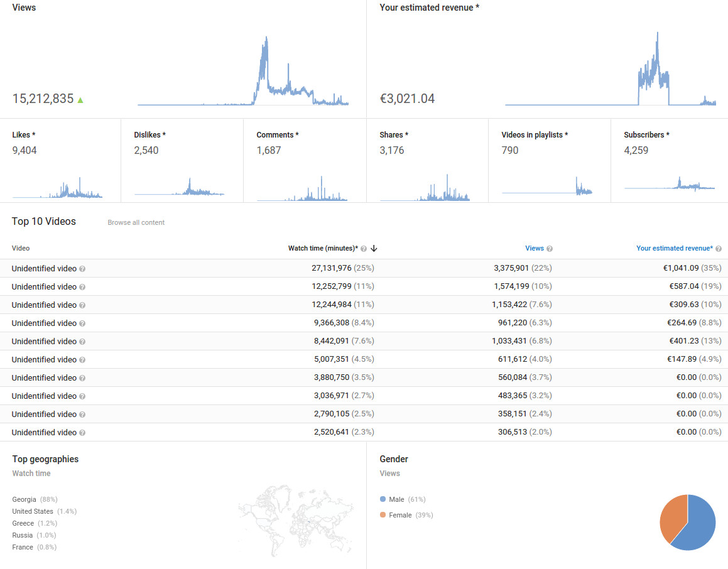This screenshot has height=569, width=728.
Task: Click the watch time cell 12,252,799 (11%)
Action: click(343, 286)
